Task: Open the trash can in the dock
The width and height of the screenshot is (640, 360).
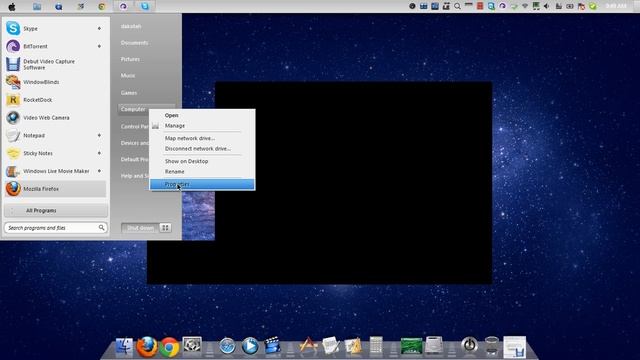Action: tap(492, 346)
